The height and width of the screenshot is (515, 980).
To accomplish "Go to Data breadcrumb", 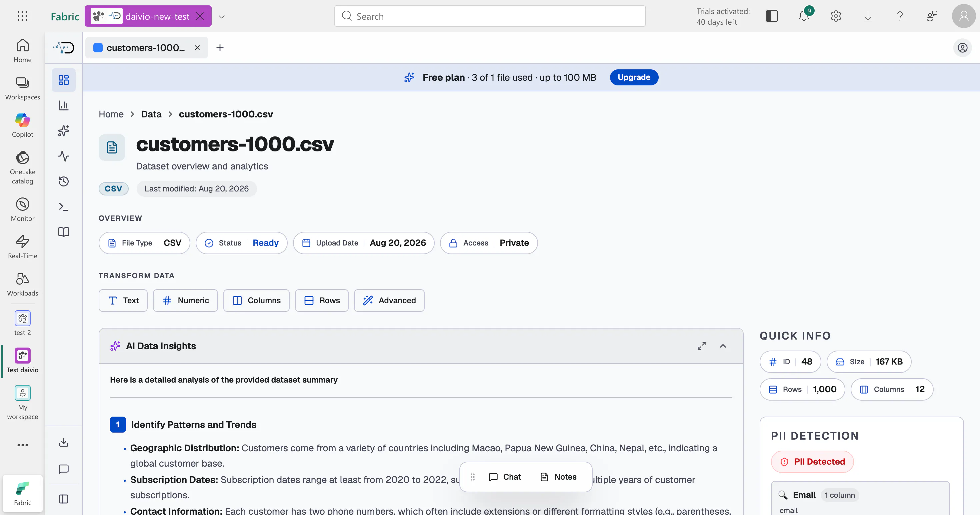I will click(x=151, y=114).
